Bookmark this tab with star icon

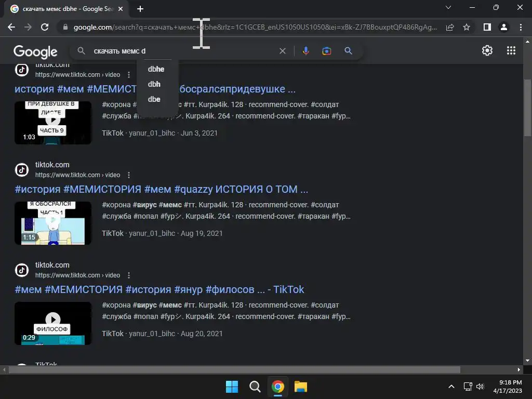467,27
